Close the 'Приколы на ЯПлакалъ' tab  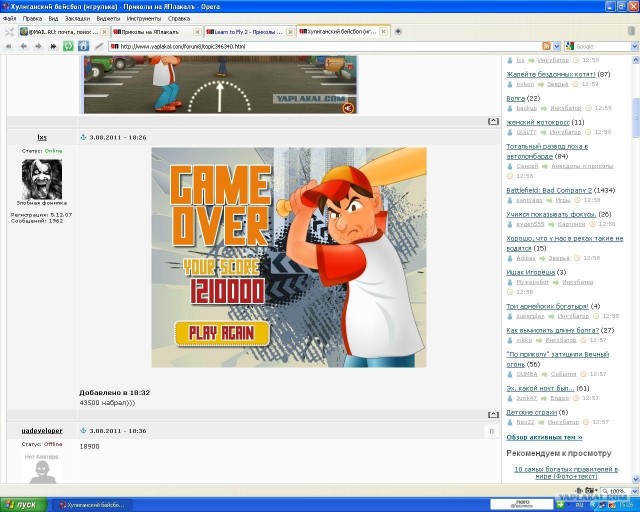pos(197,32)
